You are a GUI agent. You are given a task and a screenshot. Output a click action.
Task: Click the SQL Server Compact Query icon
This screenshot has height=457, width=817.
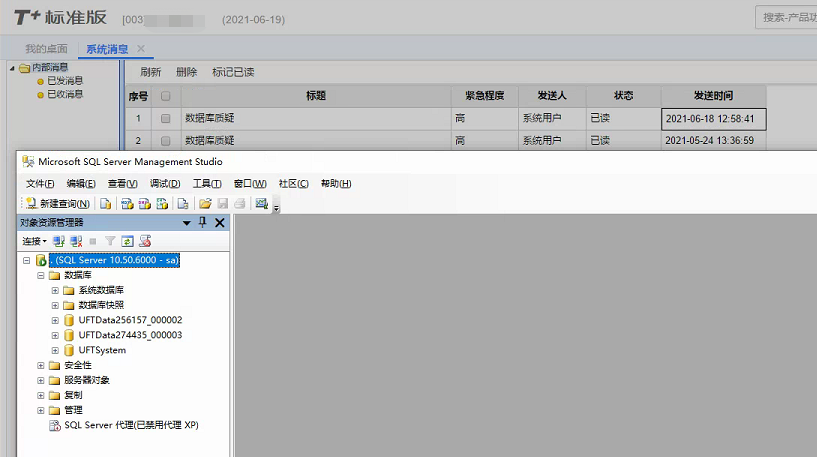pos(183,204)
